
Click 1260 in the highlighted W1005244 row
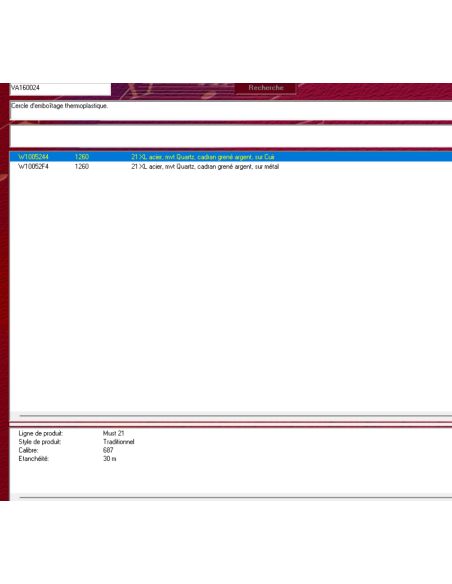pos(82,157)
